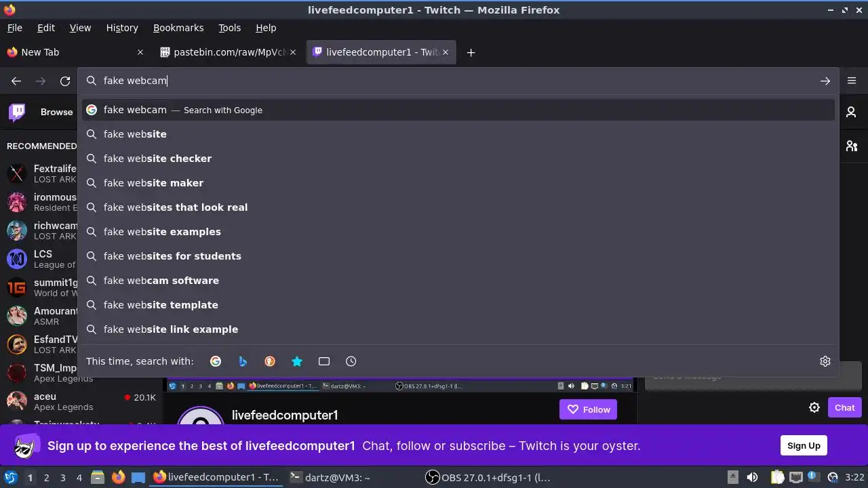Reload the current page

[65, 81]
